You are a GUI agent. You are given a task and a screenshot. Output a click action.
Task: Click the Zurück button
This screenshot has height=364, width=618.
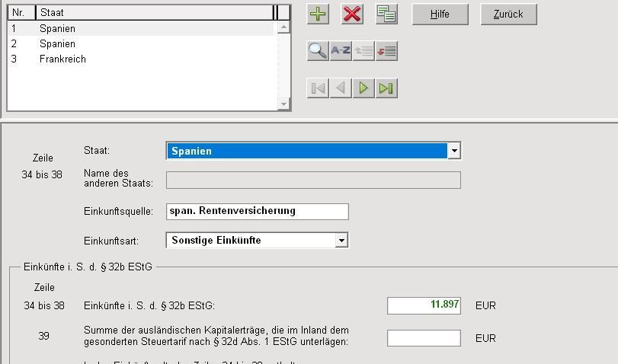coord(508,14)
